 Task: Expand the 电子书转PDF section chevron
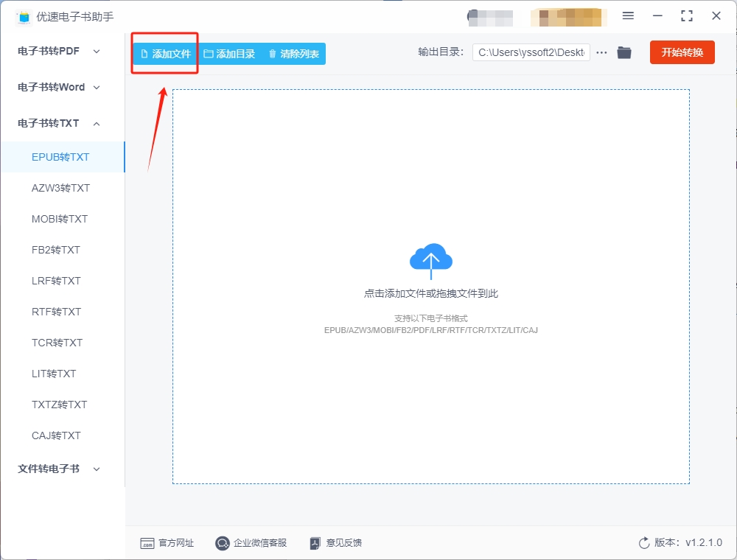[x=97, y=51]
